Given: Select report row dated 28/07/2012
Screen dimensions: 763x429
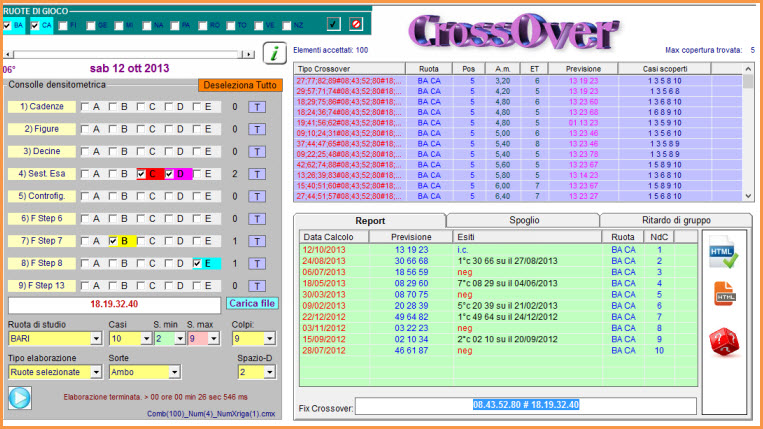Looking at the screenshot, I should point(498,351).
